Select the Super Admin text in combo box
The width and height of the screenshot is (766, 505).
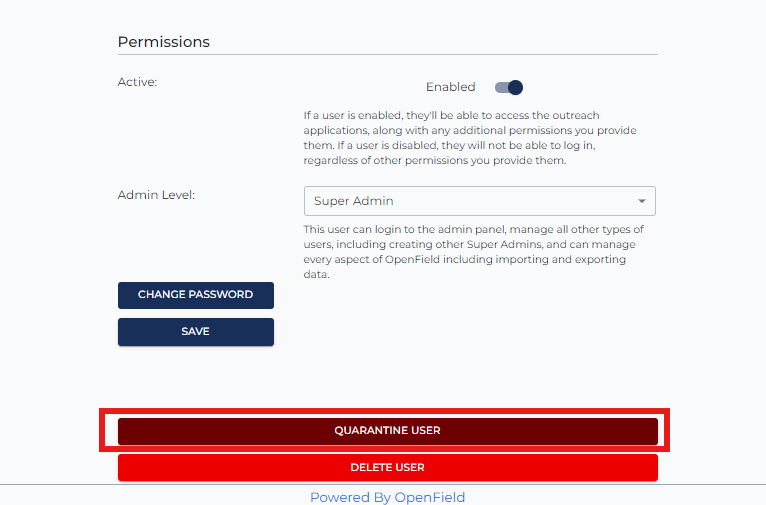click(354, 201)
